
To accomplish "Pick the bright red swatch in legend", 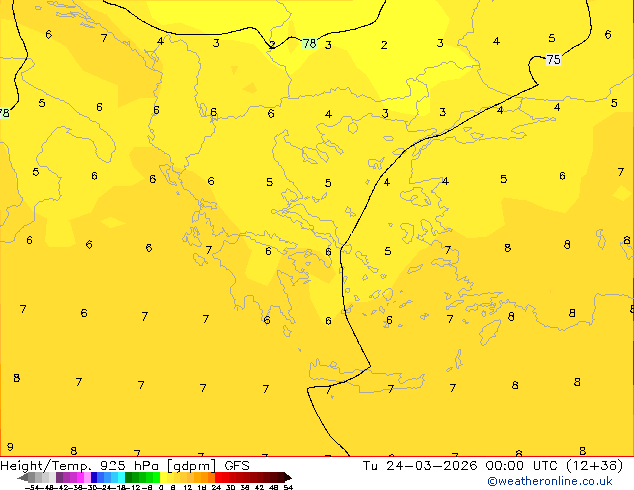I will 218,477.
